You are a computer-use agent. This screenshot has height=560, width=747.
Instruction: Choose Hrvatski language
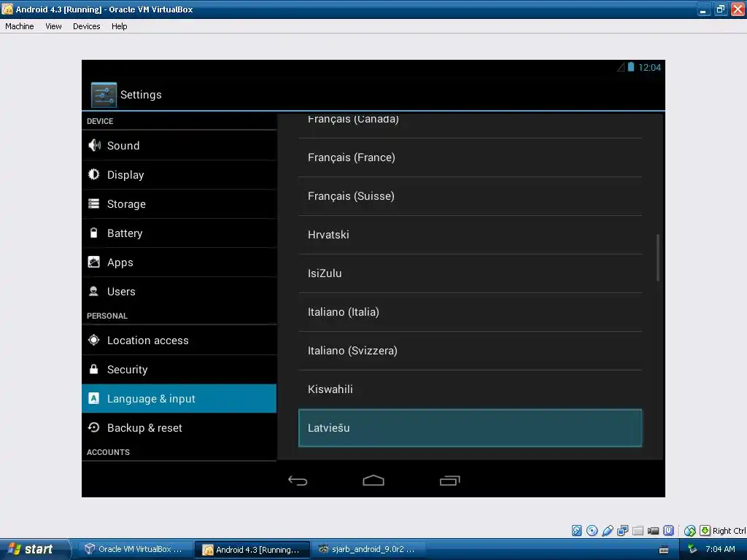coord(470,235)
